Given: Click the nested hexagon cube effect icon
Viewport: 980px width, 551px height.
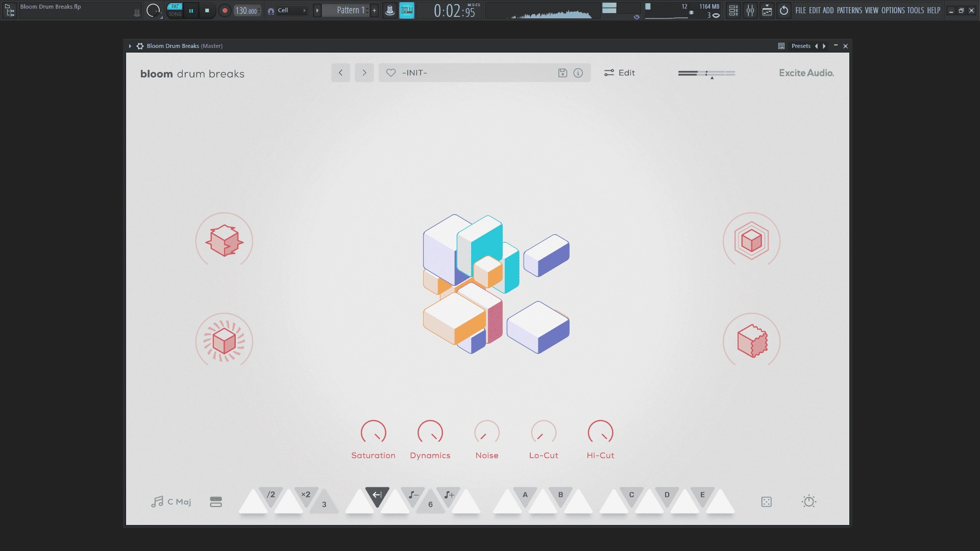Looking at the screenshot, I should (x=751, y=240).
